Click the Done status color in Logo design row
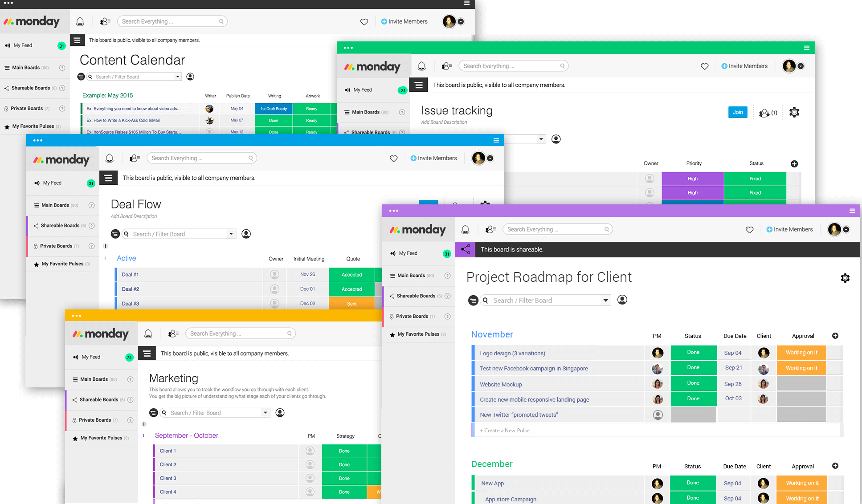 [693, 352]
